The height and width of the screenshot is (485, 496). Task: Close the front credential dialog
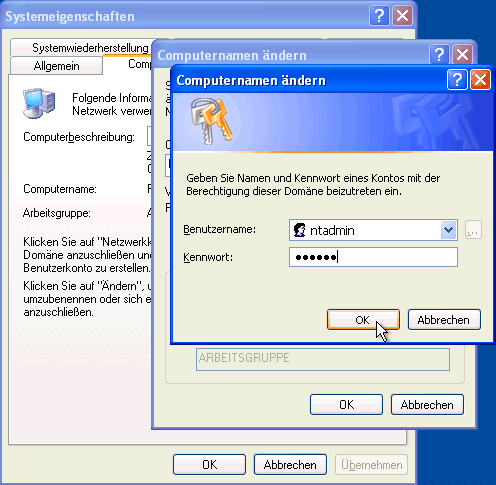(x=480, y=80)
